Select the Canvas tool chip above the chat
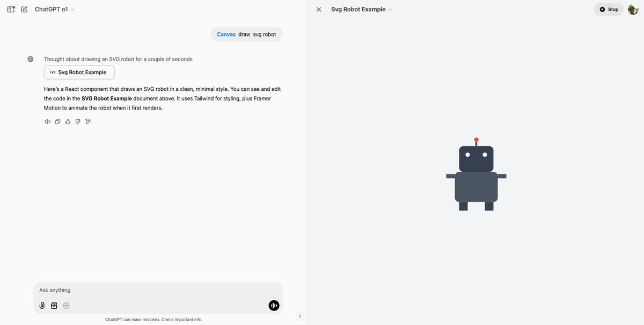The width and height of the screenshot is (644, 325). point(225,34)
